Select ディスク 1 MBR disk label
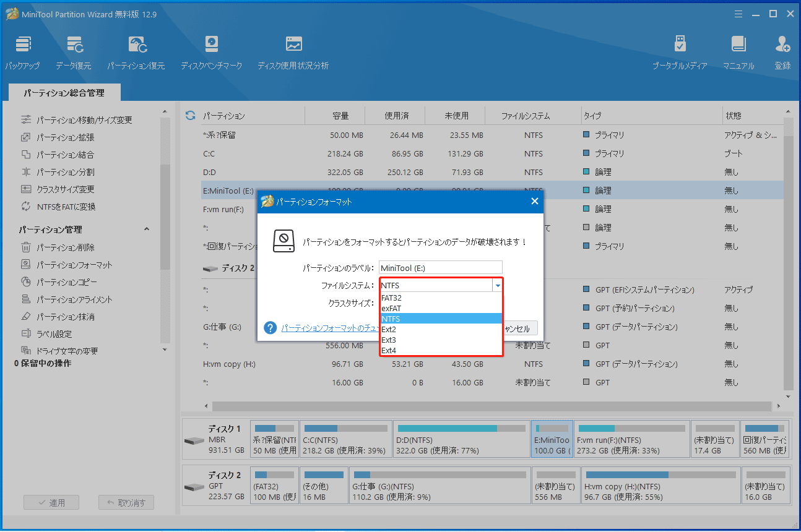This screenshot has height=532, width=801. (x=215, y=439)
